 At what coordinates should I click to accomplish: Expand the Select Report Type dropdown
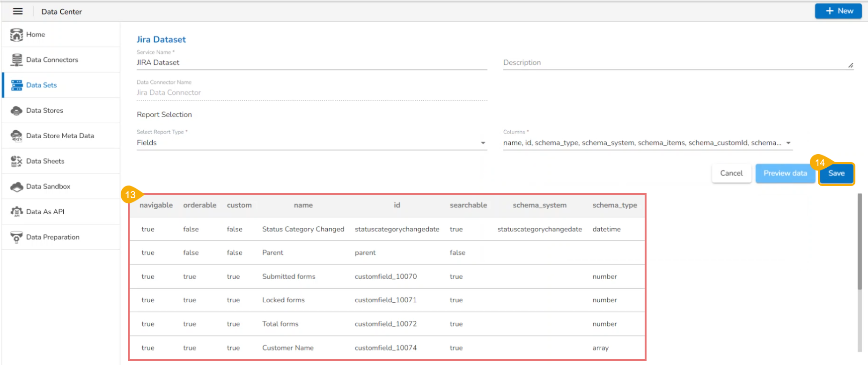pos(483,143)
